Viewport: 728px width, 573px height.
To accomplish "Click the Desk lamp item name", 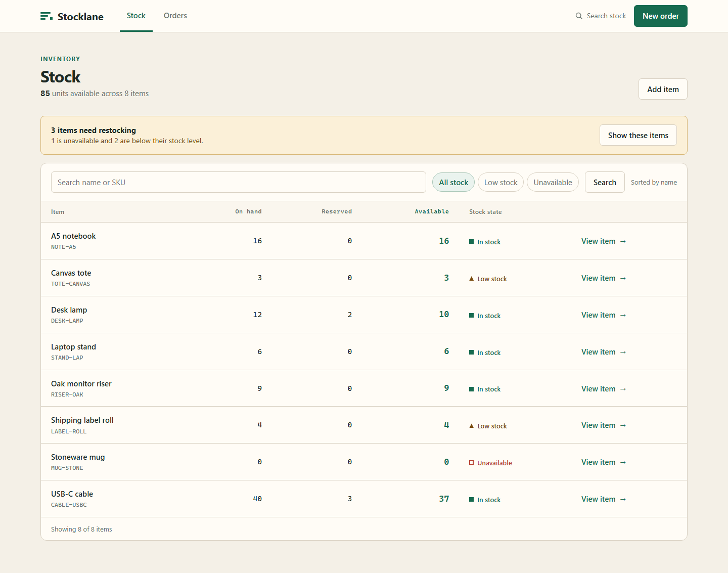I will pos(69,310).
